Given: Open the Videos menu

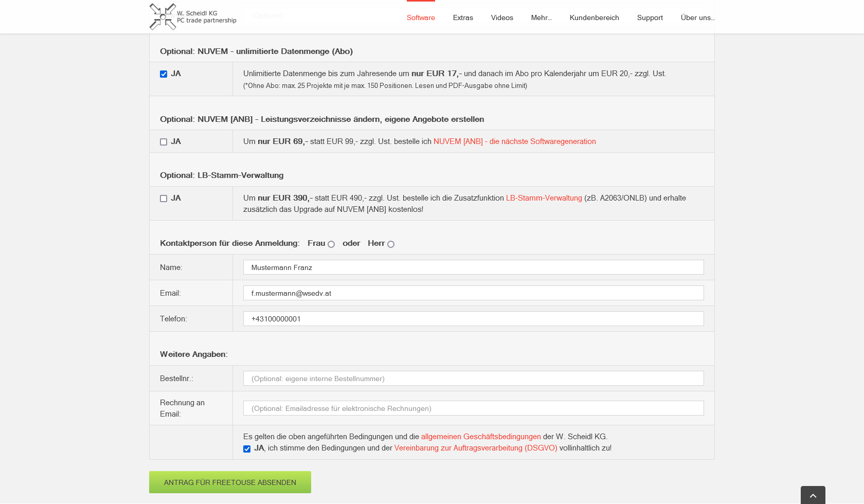Looking at the screenshot, I should point(502,17).
